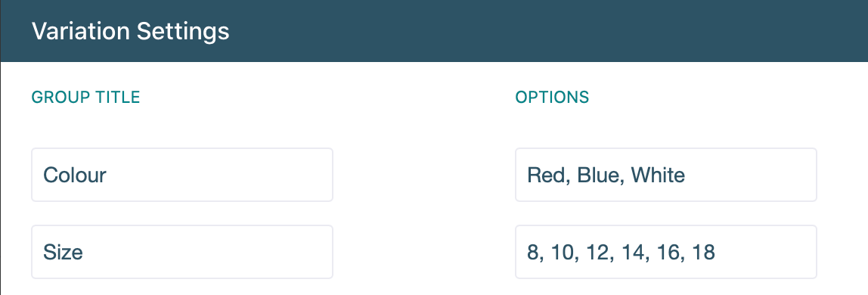Click the word Settings in the header
The image size is (868, 295).
click(x=183, y=32)
